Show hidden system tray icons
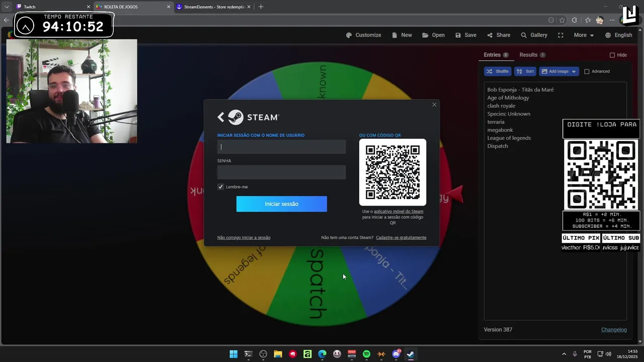This screenshot has width=644, height=362. (x=563, y=354)
